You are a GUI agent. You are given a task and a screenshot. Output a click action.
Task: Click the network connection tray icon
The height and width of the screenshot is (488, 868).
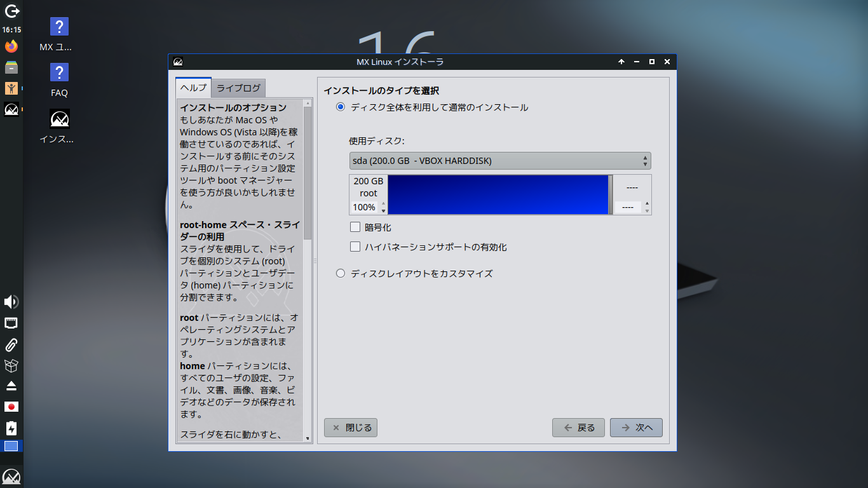pyautogui.click(x=11, y=323)
